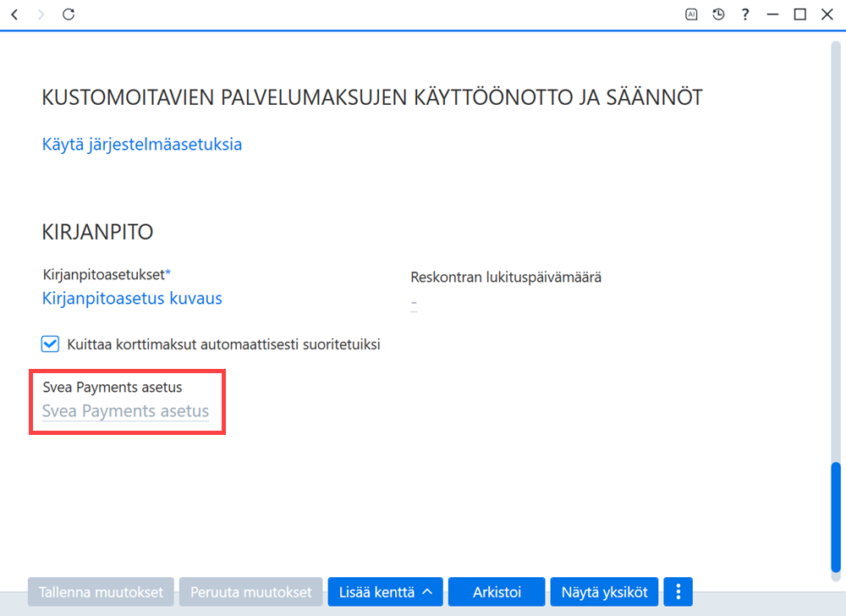
Task: Click the KUSTOMOITAVIEN PALVELUMAKSUJEN KÄYTTÖÖNOTTO JA SÄÄNNÖT heading
Action: click(x=372, y=97)
